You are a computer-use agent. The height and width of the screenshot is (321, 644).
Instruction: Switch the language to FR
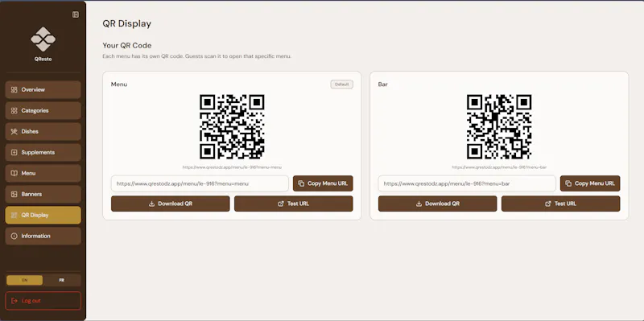[x=62, y=280]
